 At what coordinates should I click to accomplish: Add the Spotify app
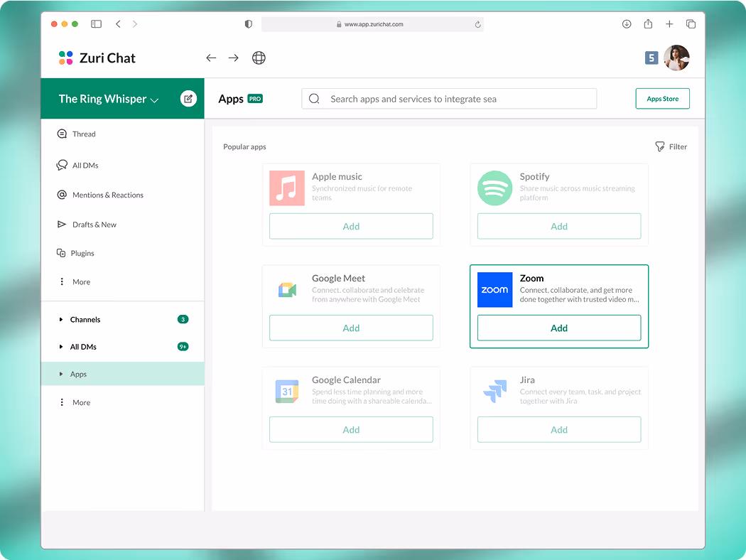559,227
